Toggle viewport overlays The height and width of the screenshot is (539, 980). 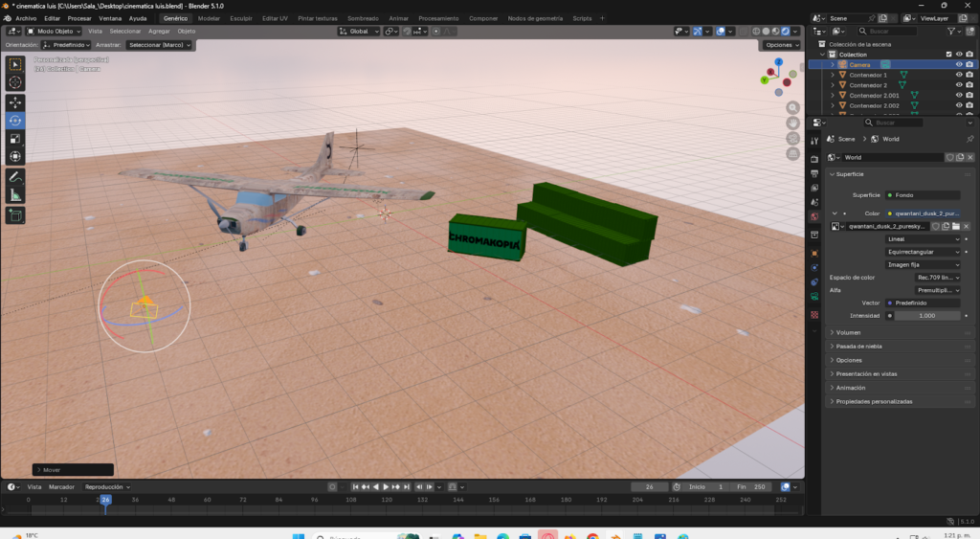(721, 32)
